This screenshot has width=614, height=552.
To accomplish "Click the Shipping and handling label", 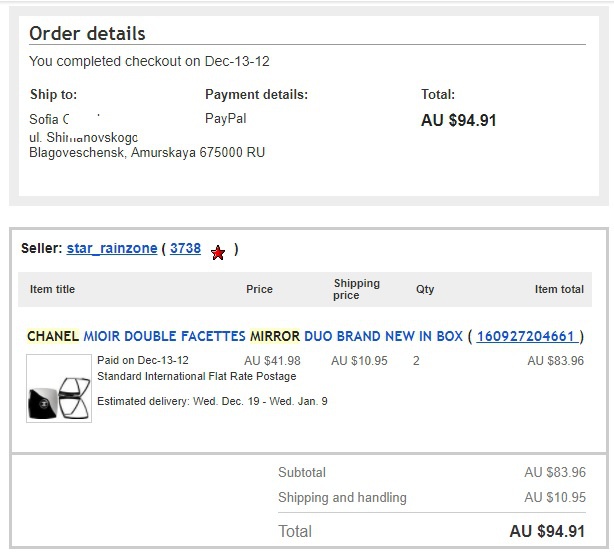I will (x=342, y=497).
